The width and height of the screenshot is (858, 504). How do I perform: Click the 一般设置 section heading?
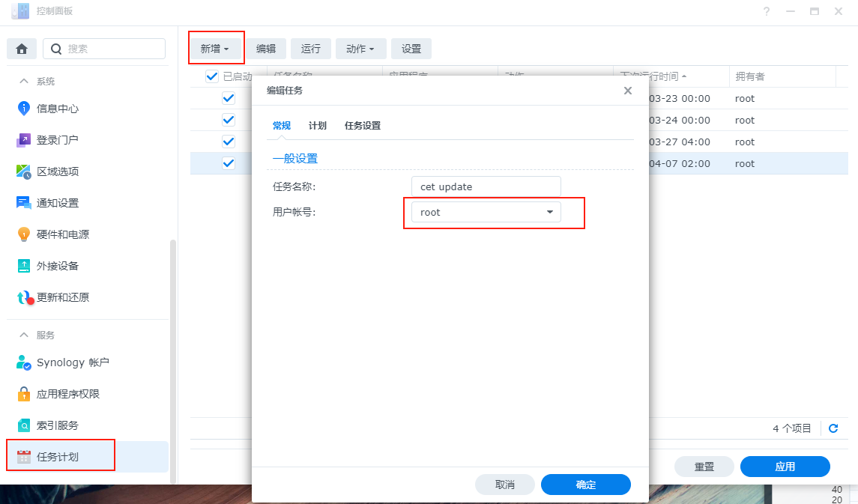pyautogui.click(x=295, y=159)
